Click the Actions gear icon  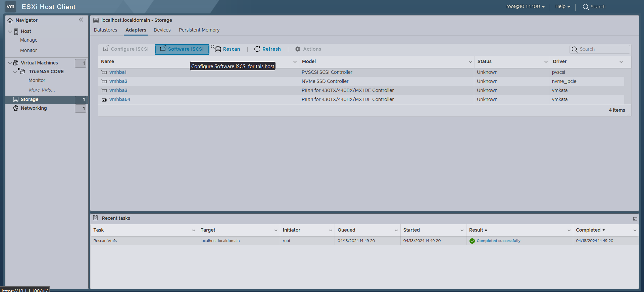298,49
